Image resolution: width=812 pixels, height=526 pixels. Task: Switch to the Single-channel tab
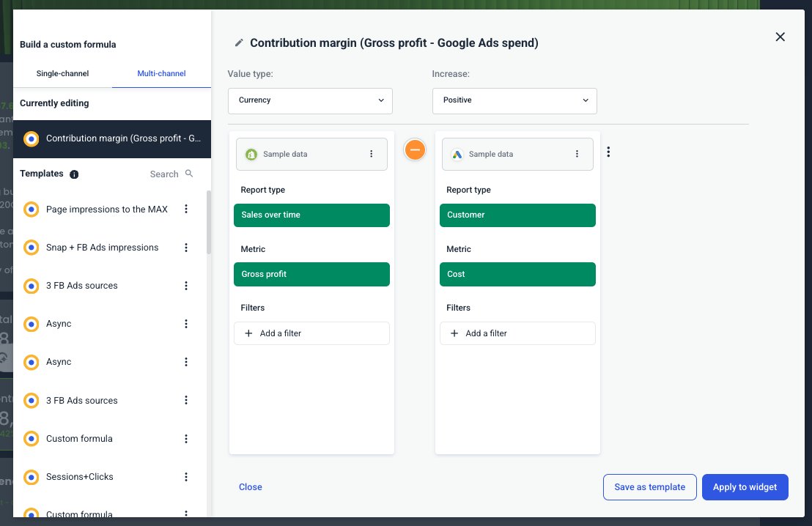[x=63, y=74]
